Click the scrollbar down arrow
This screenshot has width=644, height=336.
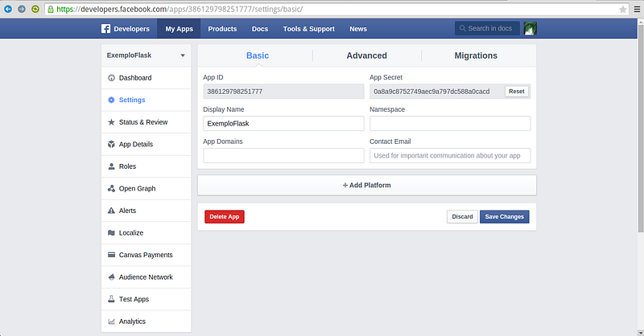(x=640, y=333)
